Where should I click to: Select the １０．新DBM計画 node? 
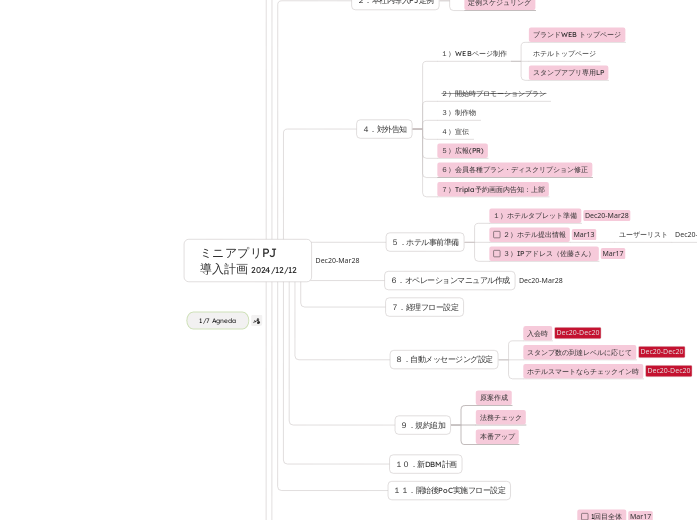tap(426, 464)
